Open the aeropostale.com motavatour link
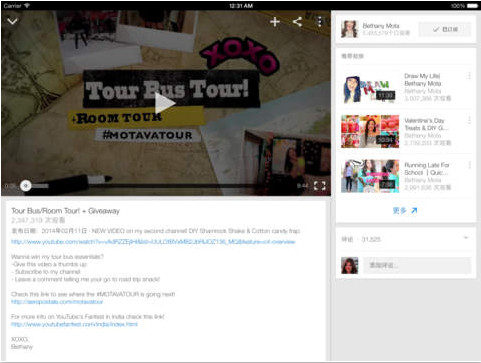 coord(57,302)
